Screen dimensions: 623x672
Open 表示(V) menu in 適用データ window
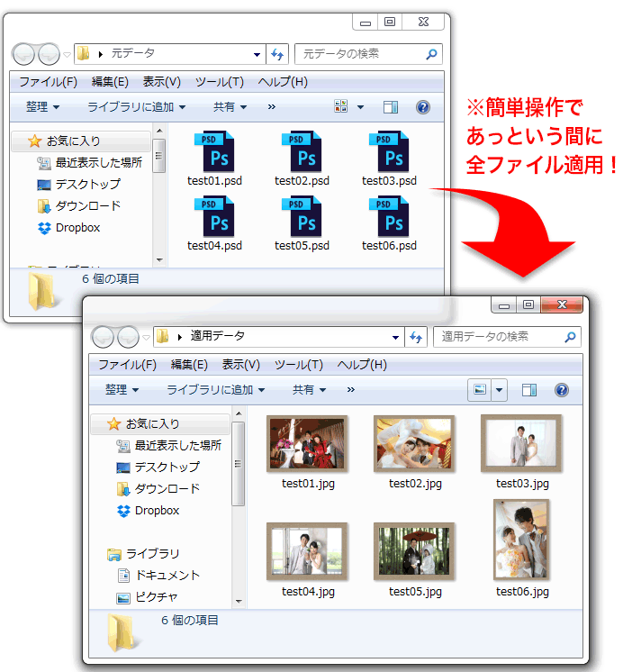coord(240,365)
